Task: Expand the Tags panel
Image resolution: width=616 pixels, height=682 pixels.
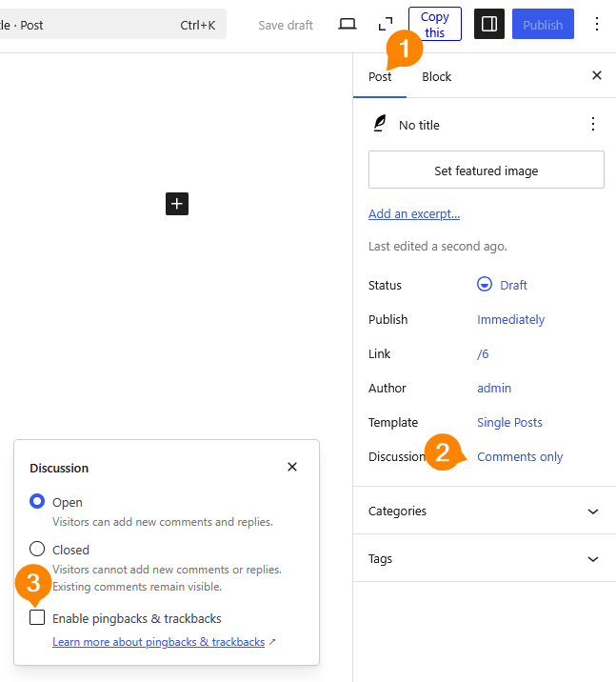Action: (x=485, y=558)
